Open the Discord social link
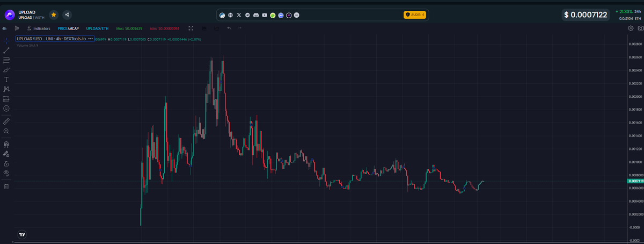 click(256, 15)
